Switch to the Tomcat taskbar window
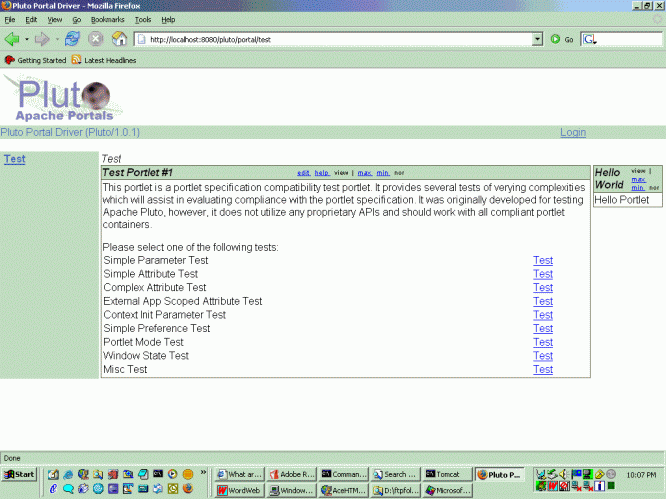 (446, 474)
